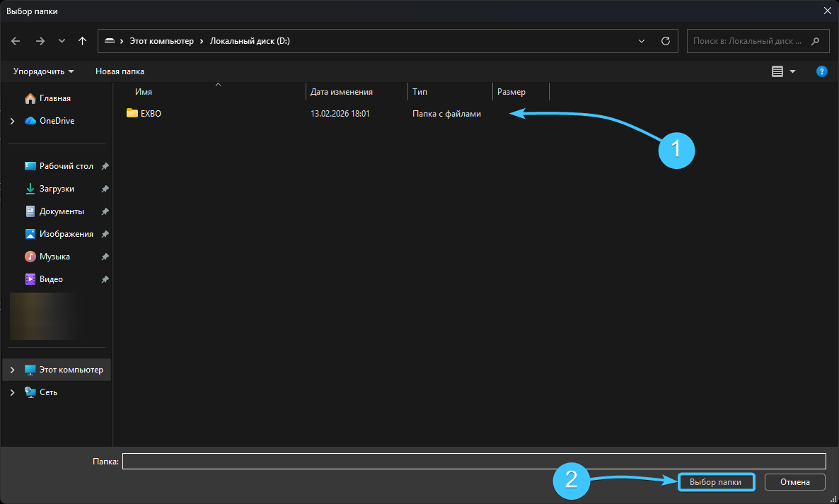The image size is (839, 504).
Task: Open the help question mark icon
Action: [821, 71]
